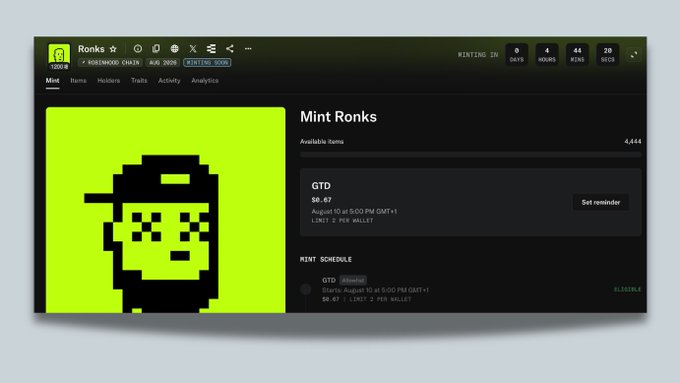Viewport: 680px width, 383px height.
Task: Click the Magic Eden style bars icon
Action: click(x=211, y=49)
